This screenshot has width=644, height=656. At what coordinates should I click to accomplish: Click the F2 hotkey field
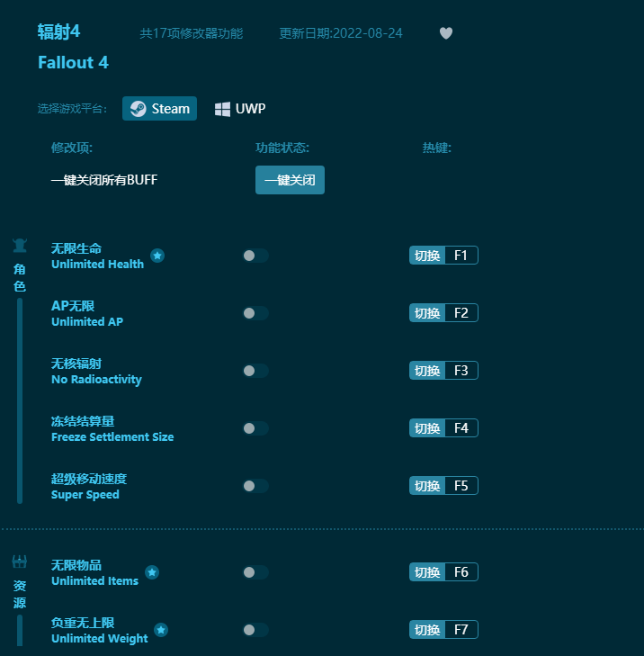pyautogui.click(x=461, y=313)
